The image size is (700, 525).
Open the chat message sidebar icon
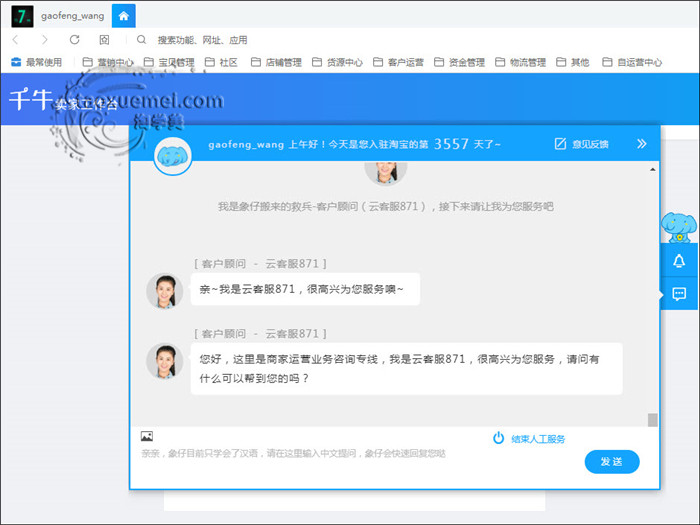tap(679, 294)
